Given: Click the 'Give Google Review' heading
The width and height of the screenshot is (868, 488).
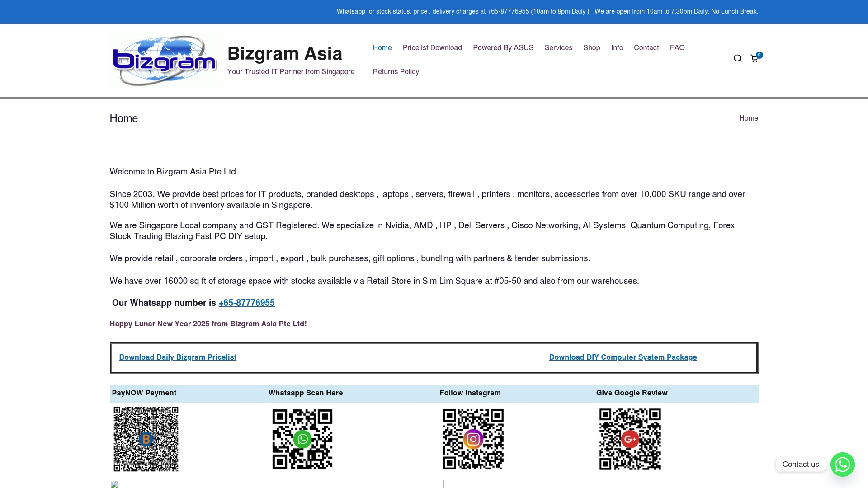Looking at the screenshot, I should (632, 393).
